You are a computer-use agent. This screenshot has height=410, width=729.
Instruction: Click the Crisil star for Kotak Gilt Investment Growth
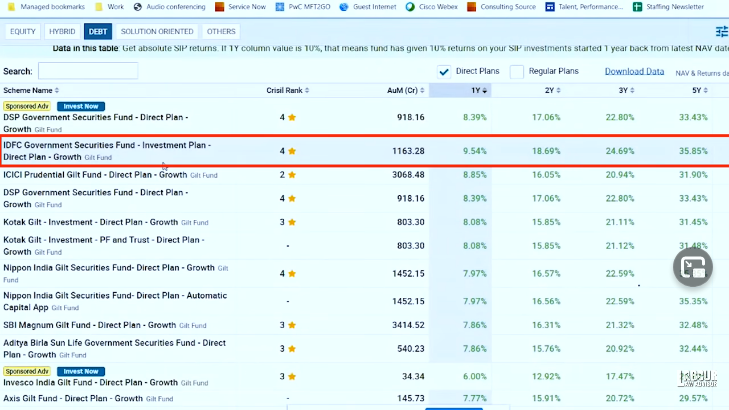[292, 222]
